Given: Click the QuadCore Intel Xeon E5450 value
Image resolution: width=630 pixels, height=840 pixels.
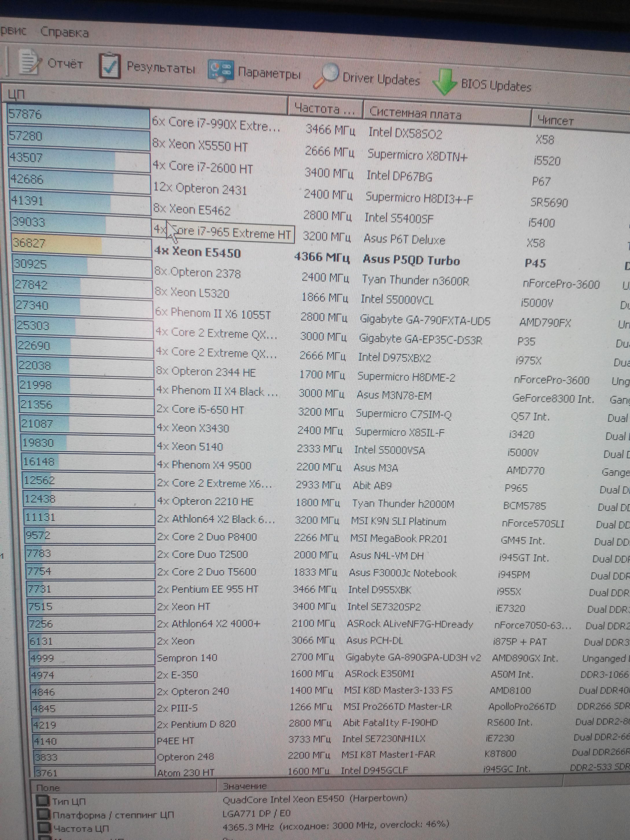Looking at the screenshot, I should click(x=315, y=799).
